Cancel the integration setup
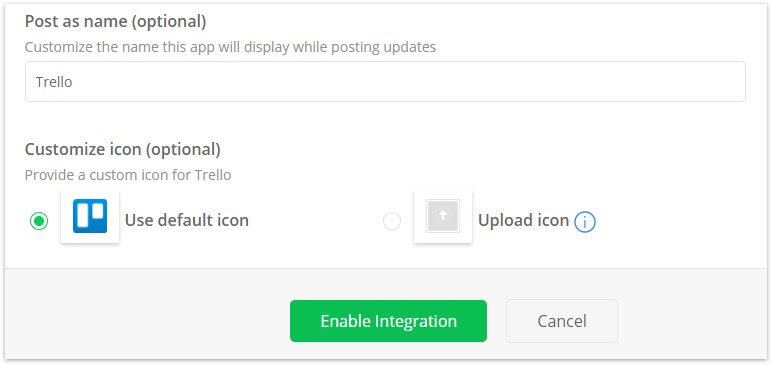The height and width of the screenshot is (365, 772). 562,321
